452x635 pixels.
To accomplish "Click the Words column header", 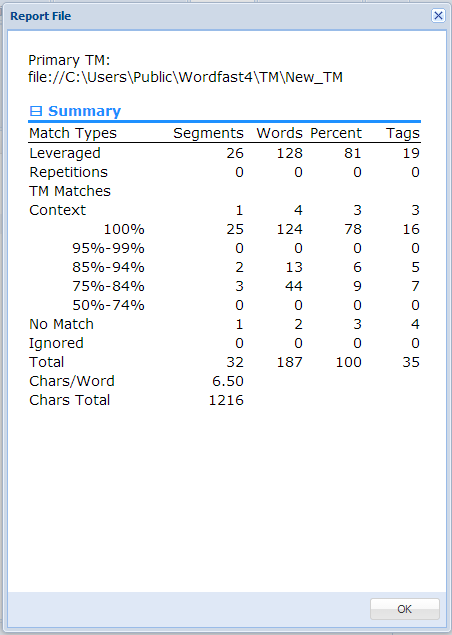I will click(x=279, y=133).
